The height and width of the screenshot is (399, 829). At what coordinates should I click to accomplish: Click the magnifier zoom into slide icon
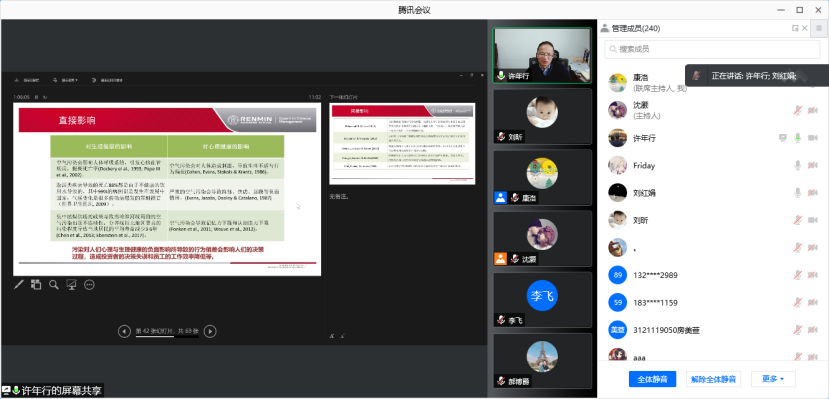tap(53, 285)
